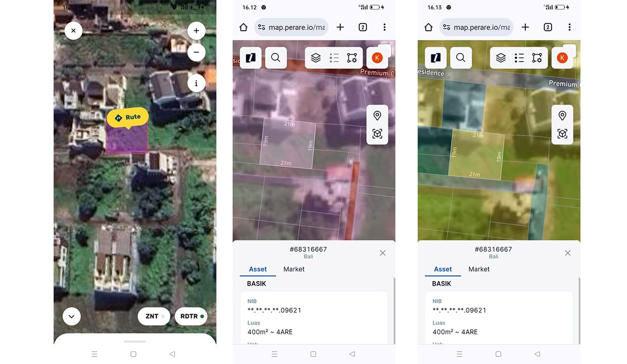This screenshot has height=364, width=627.
Task: Toggle the RDTR layer switch
Action: [192, 316]
